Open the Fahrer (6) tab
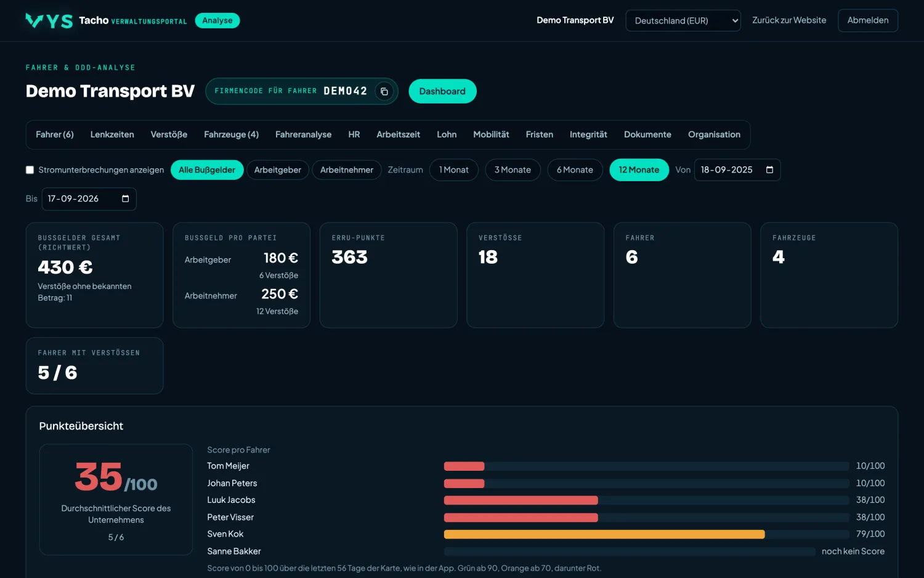Image resolution: width=924 pixels, height=578 pixels. click(x=55, y=134)
